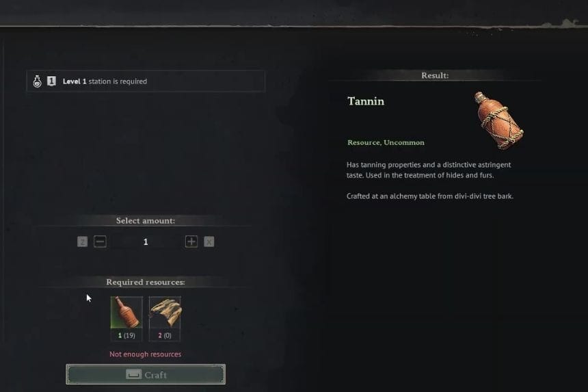The height and width of the screenshot is (392, 588).
Task: Click the 'Level 1 station is required' bar
Action: (x=146, y=81)
